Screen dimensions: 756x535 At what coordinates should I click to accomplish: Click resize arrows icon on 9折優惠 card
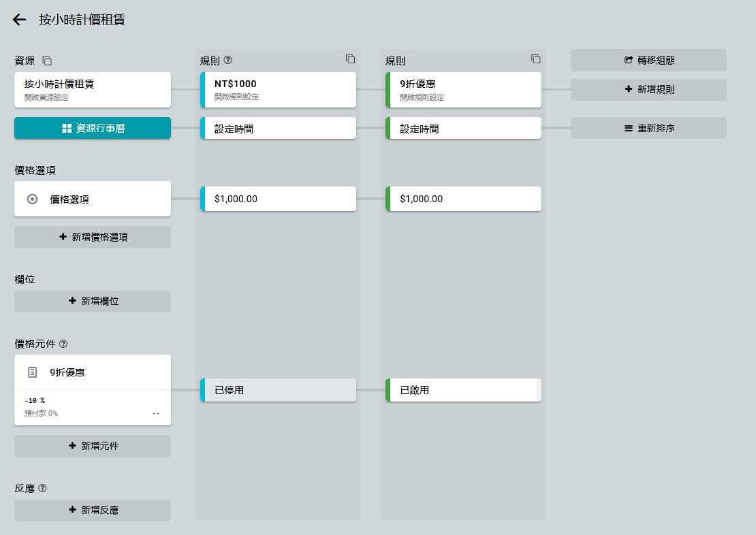(x=156, y=413)
